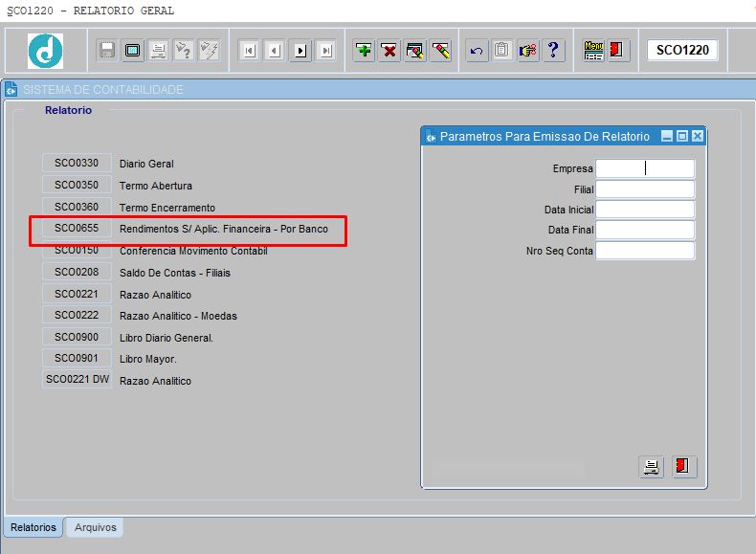
Task: Select the SCO0655 report button
Action: pos(77,228)
